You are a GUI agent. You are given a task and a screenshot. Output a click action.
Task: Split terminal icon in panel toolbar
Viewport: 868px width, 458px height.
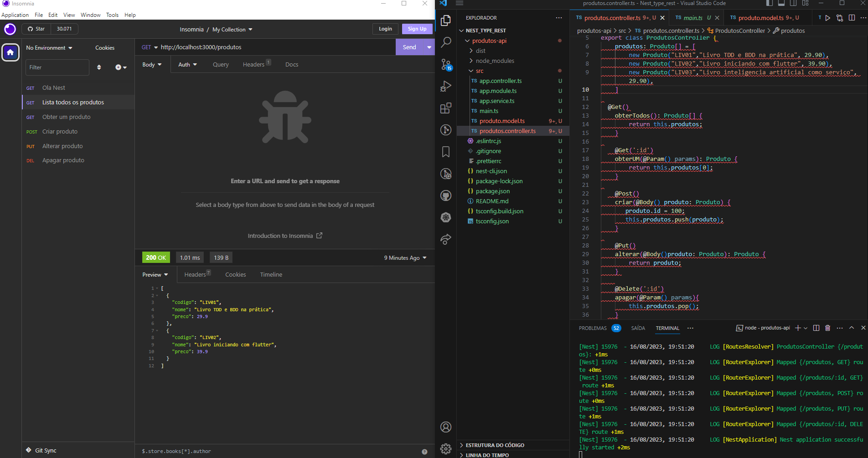click(x=816, y=328)
